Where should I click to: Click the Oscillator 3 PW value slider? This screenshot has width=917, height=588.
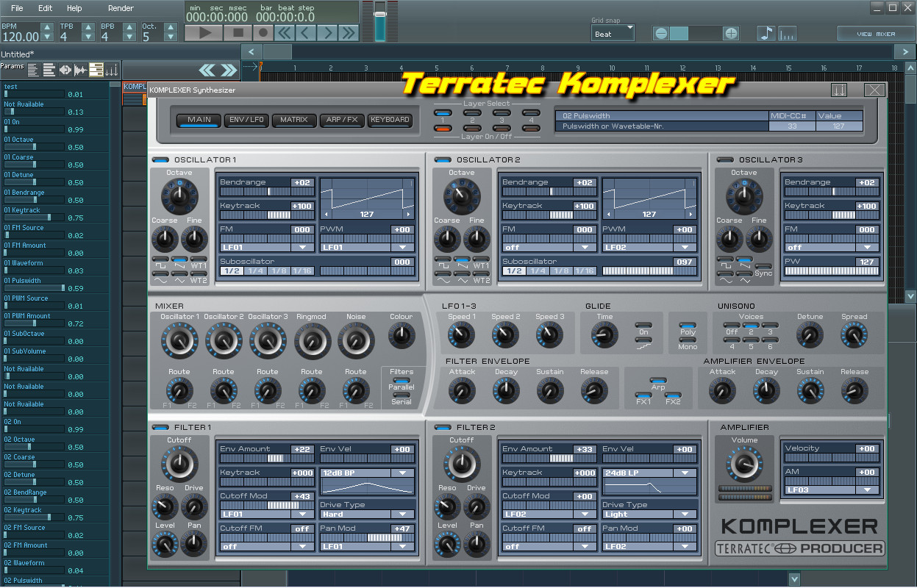point(832,271)
